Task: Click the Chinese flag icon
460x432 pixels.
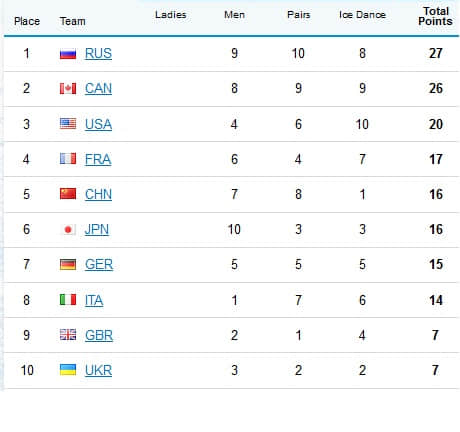Action: (x=68, y=194)
